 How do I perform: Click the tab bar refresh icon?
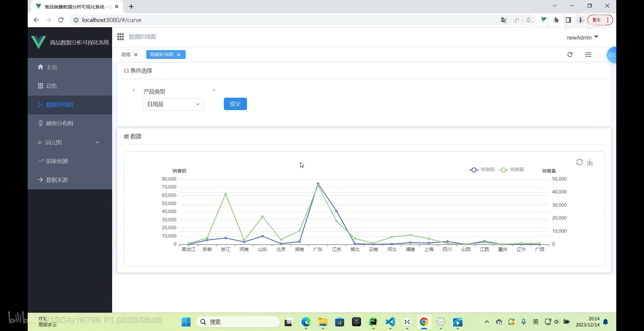coord(570,54)
